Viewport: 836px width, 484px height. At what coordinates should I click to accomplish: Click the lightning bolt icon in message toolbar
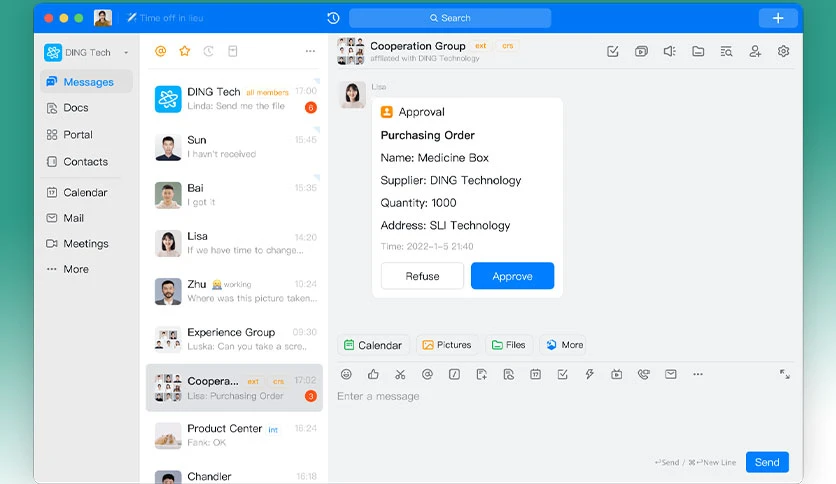(x=590, y=374)
